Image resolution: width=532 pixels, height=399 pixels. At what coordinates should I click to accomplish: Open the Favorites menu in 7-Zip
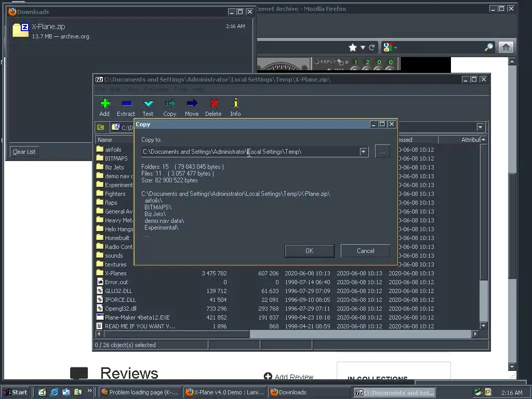tap(156, 89)
